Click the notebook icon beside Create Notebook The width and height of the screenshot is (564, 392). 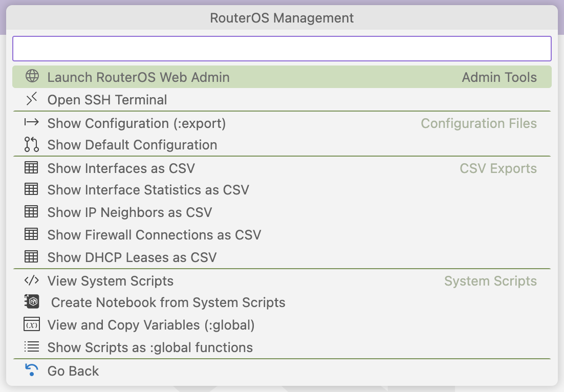click(x=32, y=302)
